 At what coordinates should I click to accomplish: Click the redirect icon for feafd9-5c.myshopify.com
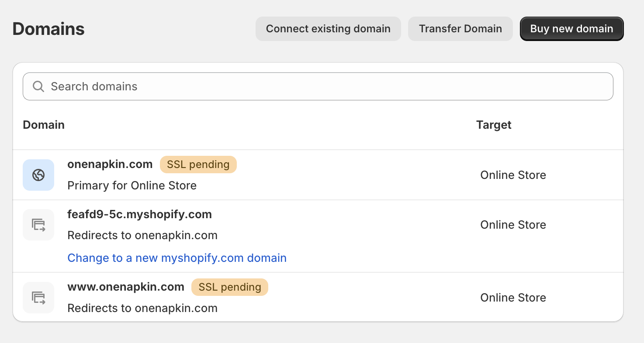pyautogui.click(x=38, y=224)
